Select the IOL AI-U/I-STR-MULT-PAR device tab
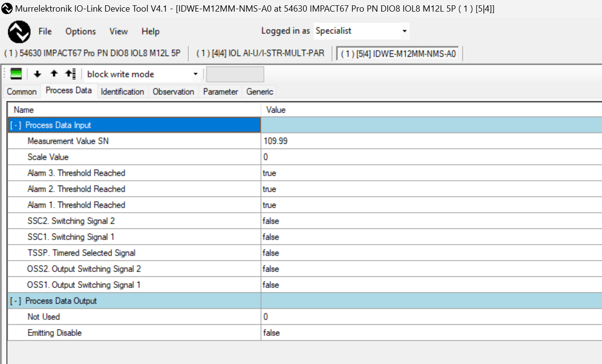The width and height of the screenshot is (602, 364). point(260,53)
